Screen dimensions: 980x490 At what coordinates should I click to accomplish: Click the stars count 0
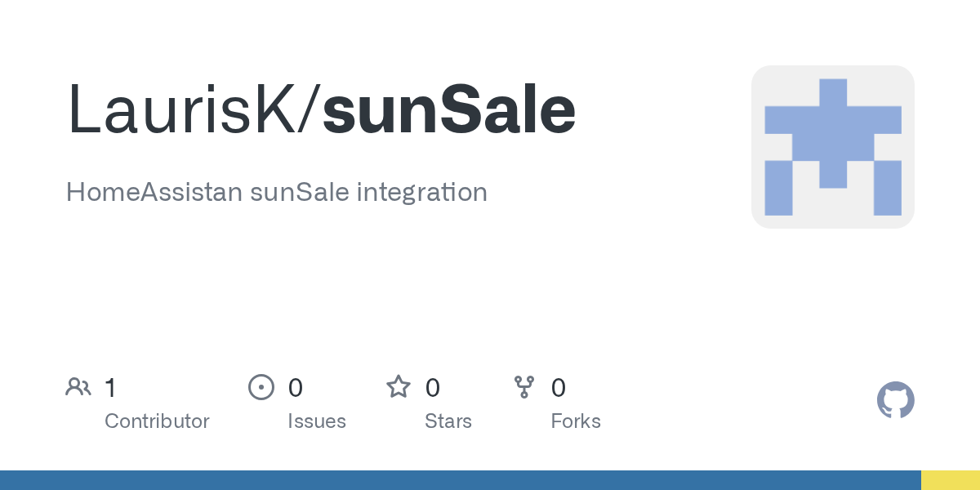433,387
